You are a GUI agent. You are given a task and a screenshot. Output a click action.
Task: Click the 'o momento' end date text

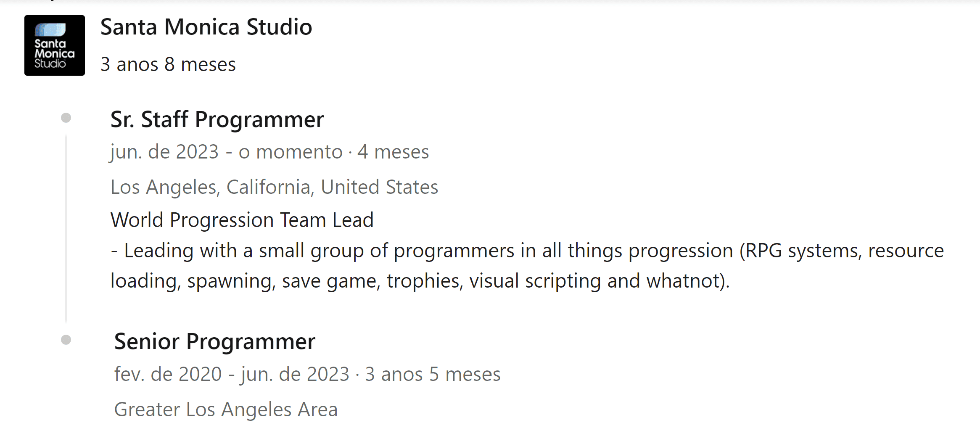point(291,152)
